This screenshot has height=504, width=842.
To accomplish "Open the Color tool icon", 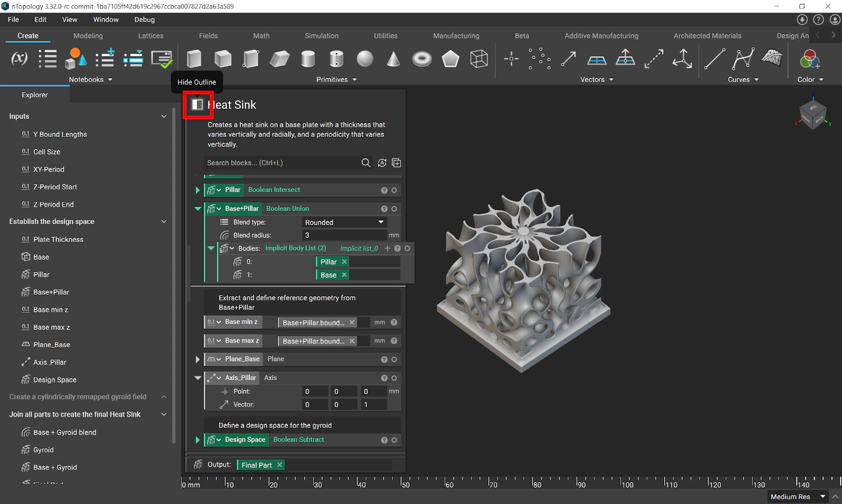I will [x=809, y=59].
